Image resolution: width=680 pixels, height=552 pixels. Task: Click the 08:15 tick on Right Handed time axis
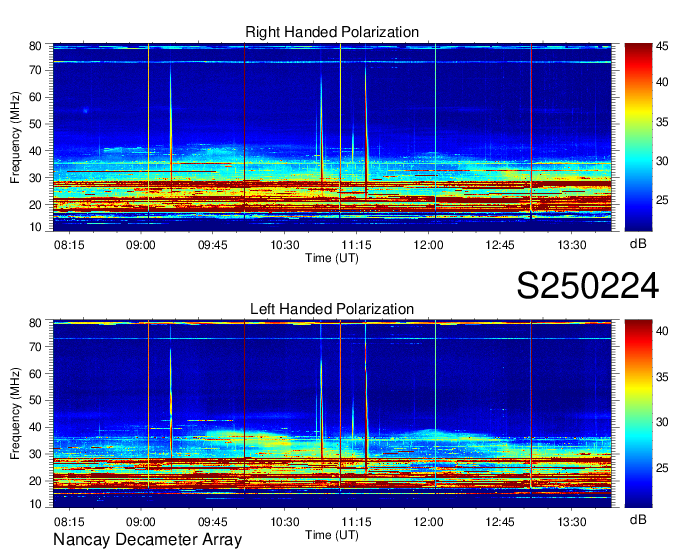click(x=69, y=245)
